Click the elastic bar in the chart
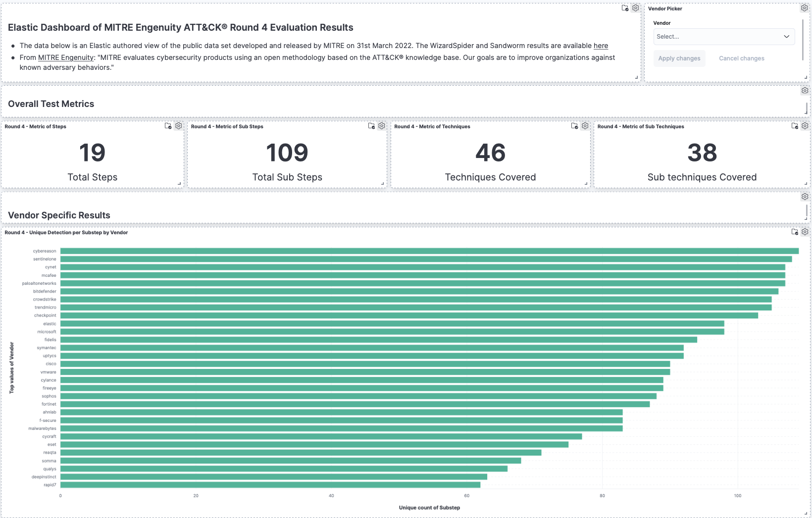This screenshot has width=812, height=518. pos(392,324)
